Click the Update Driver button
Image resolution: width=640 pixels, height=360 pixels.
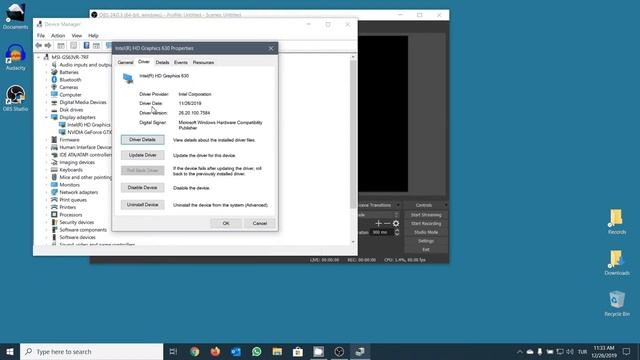tap(142, 155)
